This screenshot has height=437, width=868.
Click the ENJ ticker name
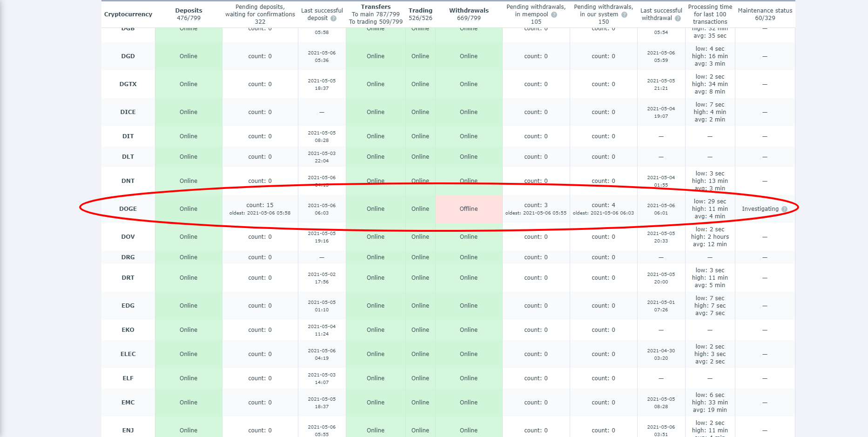pyautogui.click(x=128, y=430)
